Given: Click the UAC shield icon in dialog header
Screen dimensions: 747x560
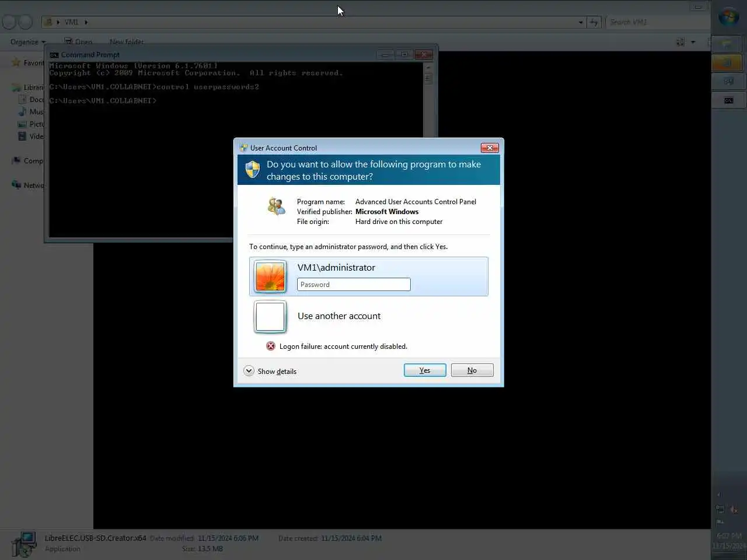Looking at the screenshot, I should click(253, 170).
